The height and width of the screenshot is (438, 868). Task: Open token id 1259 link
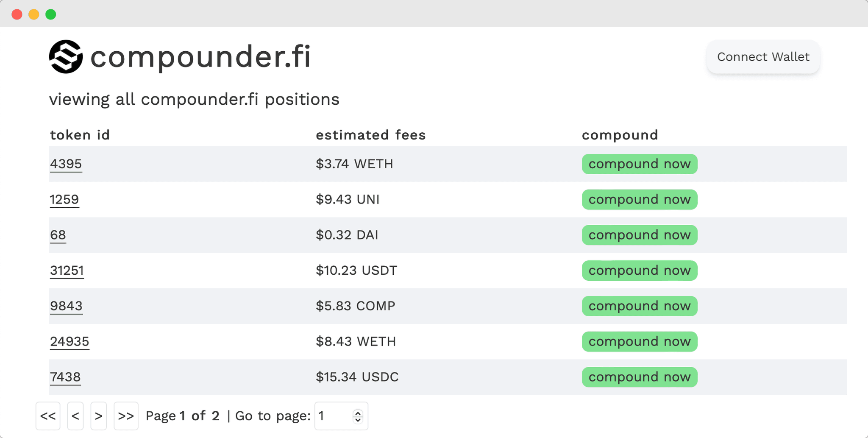(x=64, y=200)
